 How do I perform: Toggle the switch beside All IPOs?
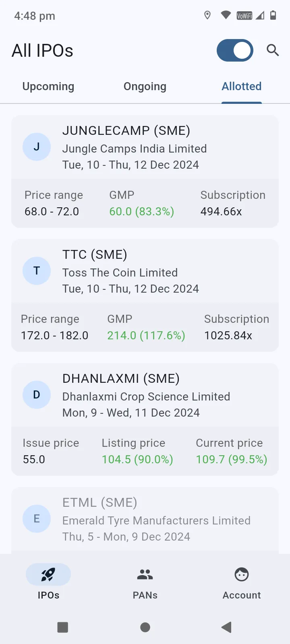235,50
